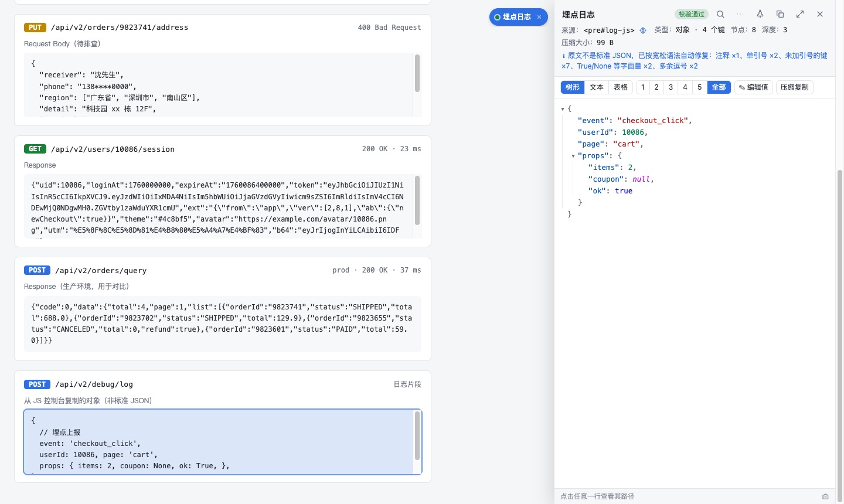Switch to 树形 view tab

[573, 87]
